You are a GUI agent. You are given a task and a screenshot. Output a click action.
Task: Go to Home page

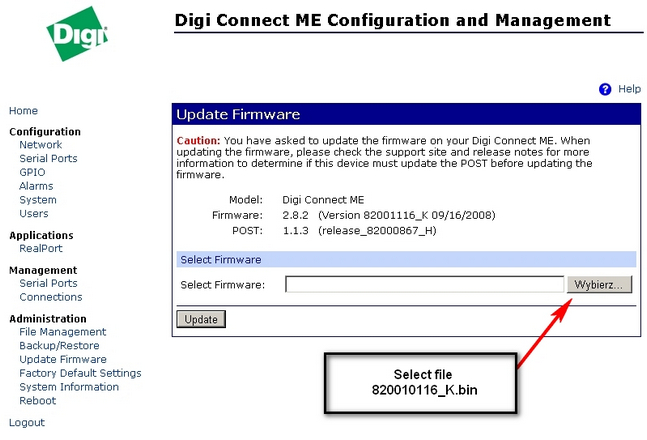[23, 111]
